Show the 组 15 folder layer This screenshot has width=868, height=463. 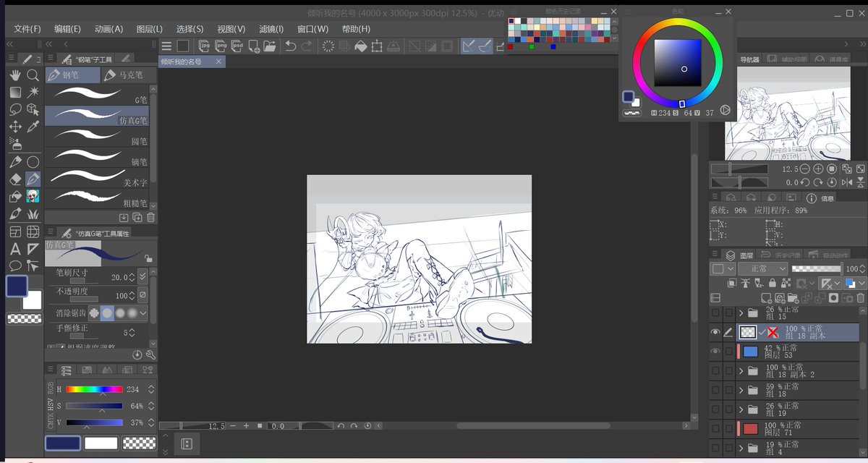click(x=715, y=313)
